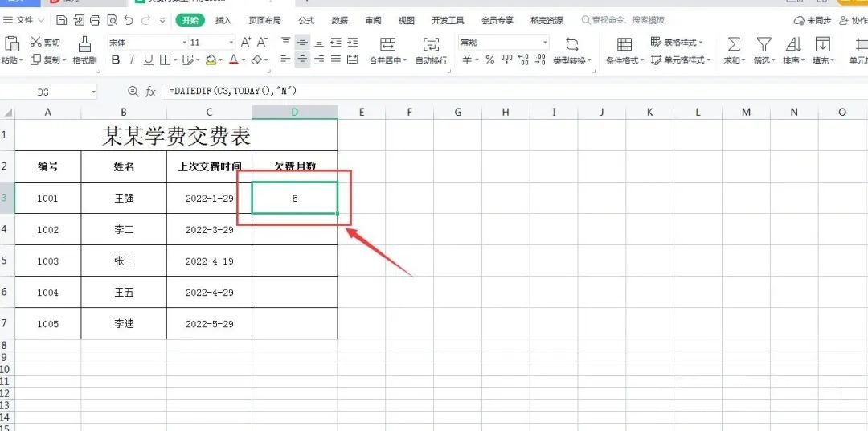
Task: Toggle top vertical alignment
Action: coord(285,42)
